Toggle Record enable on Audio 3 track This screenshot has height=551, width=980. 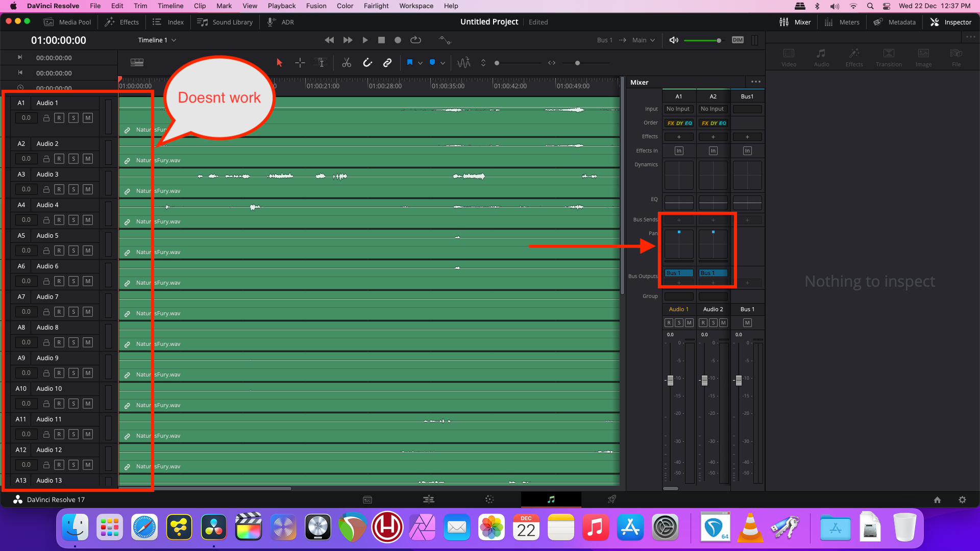(60, 189)
